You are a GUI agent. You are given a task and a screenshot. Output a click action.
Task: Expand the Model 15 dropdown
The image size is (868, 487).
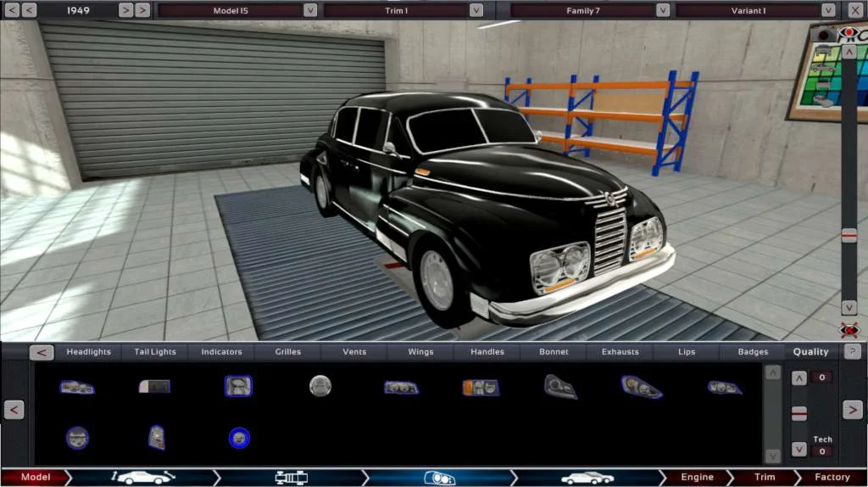click(x=310, y=10)
